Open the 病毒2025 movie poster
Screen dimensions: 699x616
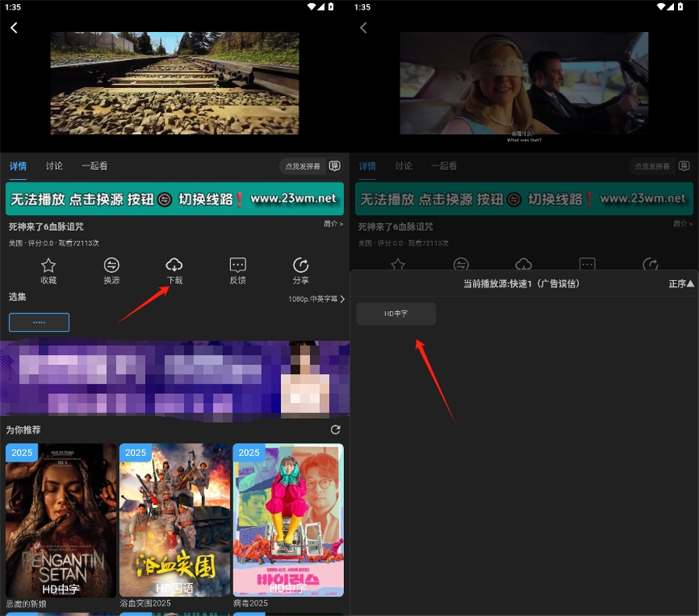coord(289,520)
